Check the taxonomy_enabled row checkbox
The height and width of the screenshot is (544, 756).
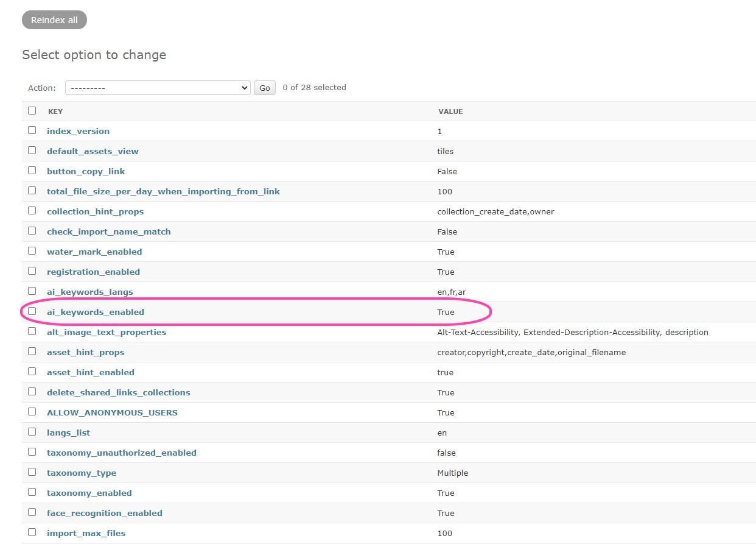(x=32, y=492)
